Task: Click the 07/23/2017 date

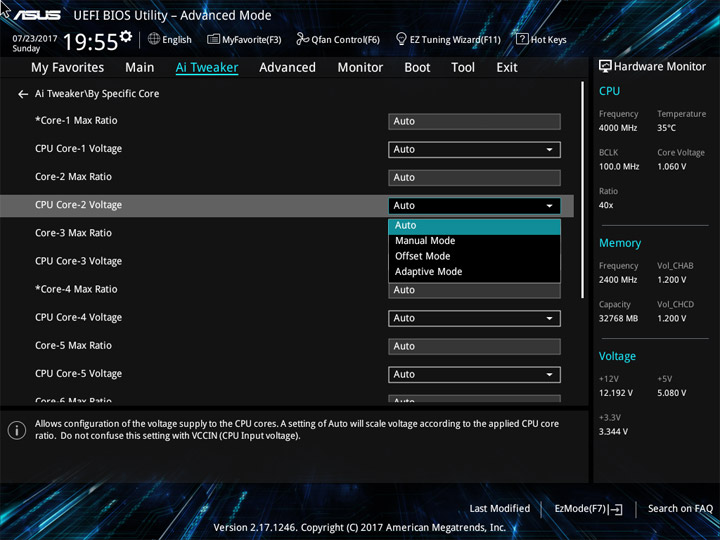Action: [x=34, y=39]
